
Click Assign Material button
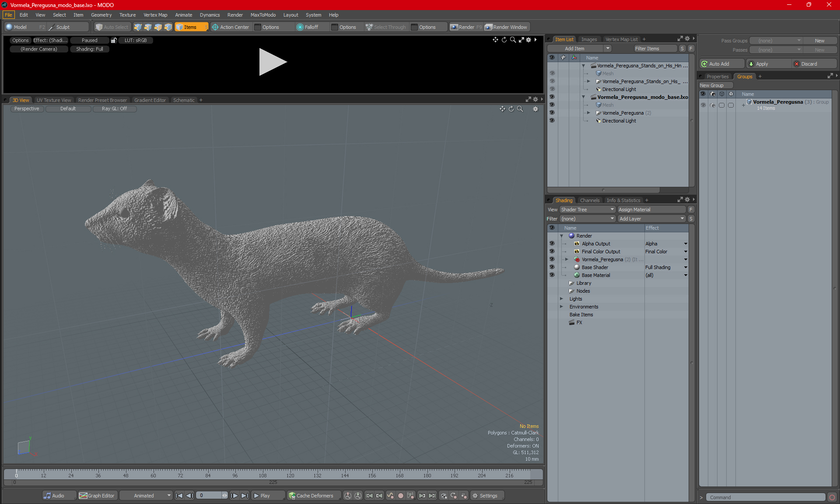click(x=651, y=210)
